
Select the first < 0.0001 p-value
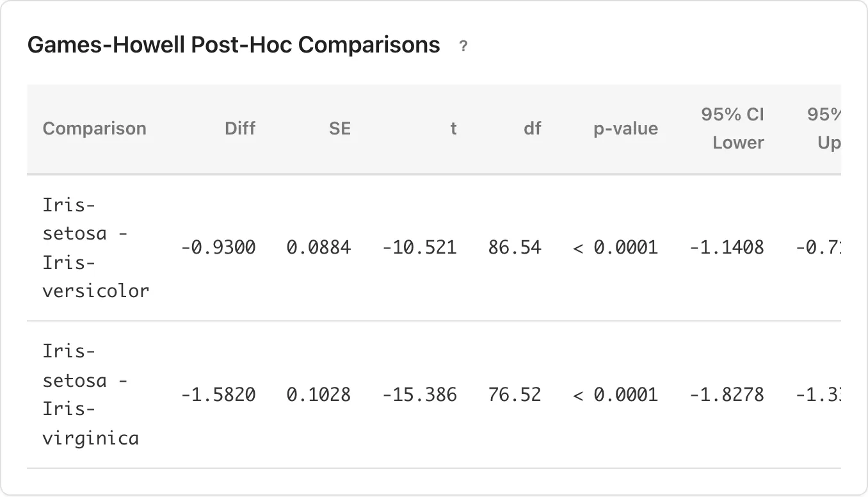615,248
